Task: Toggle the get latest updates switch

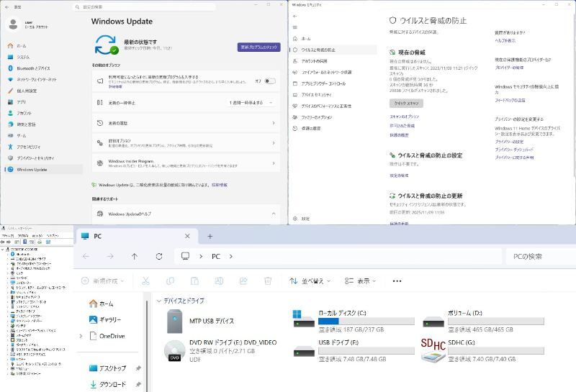Action: point(269,81)
